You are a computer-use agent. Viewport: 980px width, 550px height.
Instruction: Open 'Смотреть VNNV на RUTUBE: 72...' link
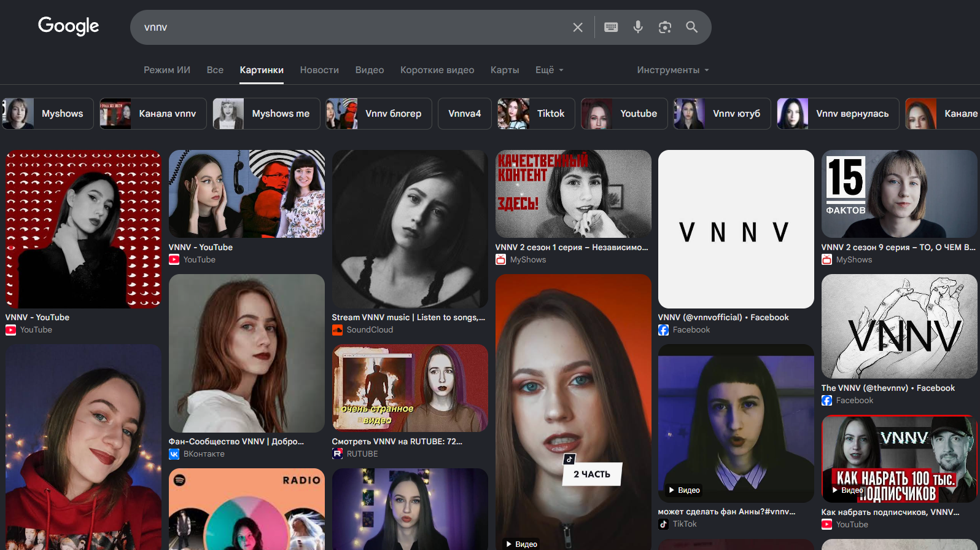[x=397, y=442]
